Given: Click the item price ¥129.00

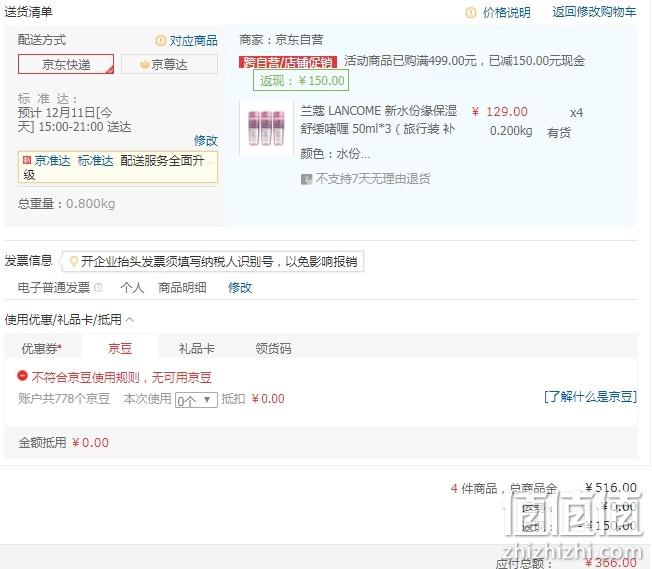Looking at the screenshot, I should click(500, 112).
